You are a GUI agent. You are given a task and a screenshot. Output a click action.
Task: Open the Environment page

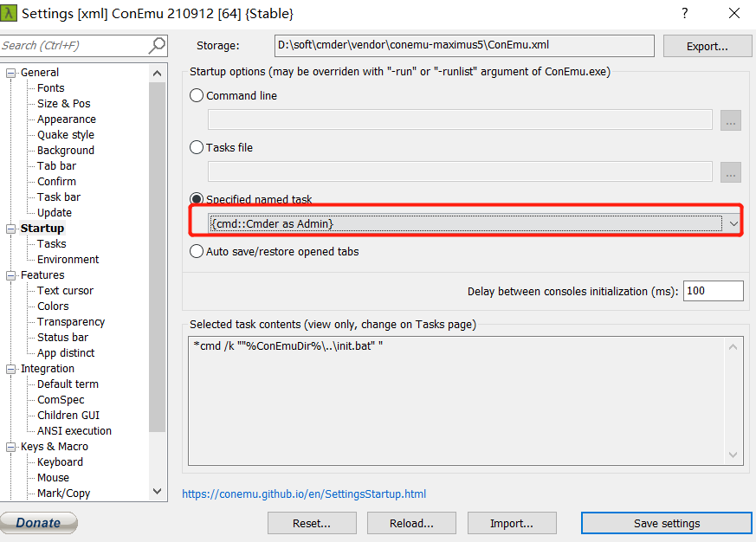pyautogui.click(x=68, y=260)
